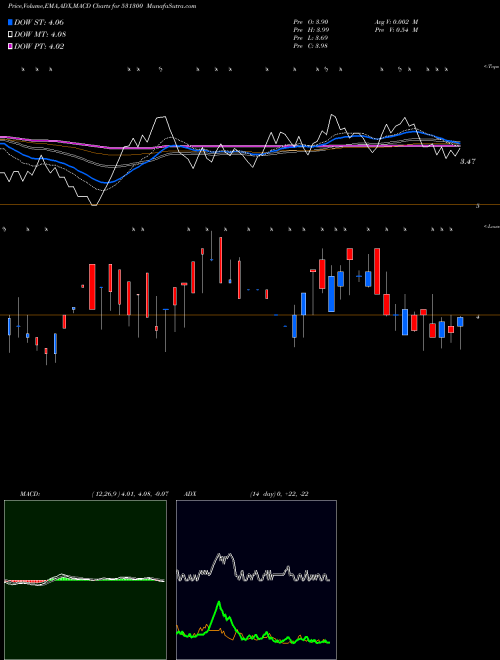Click the blue DOW ST legend swatch
Screen dimensions: 500x660
(11, 22)
